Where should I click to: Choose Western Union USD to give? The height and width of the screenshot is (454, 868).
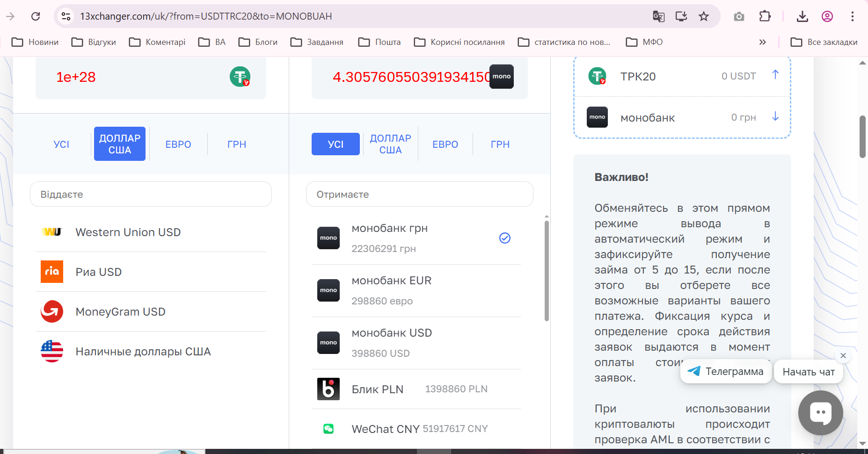[x=151, y=232]
